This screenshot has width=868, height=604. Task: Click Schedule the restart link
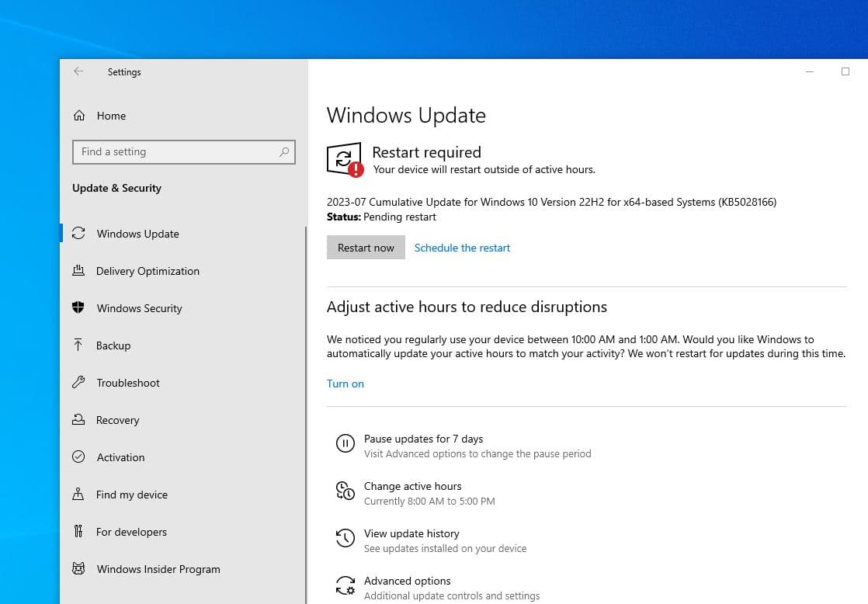pyautogui.click(x=462, y=248)
